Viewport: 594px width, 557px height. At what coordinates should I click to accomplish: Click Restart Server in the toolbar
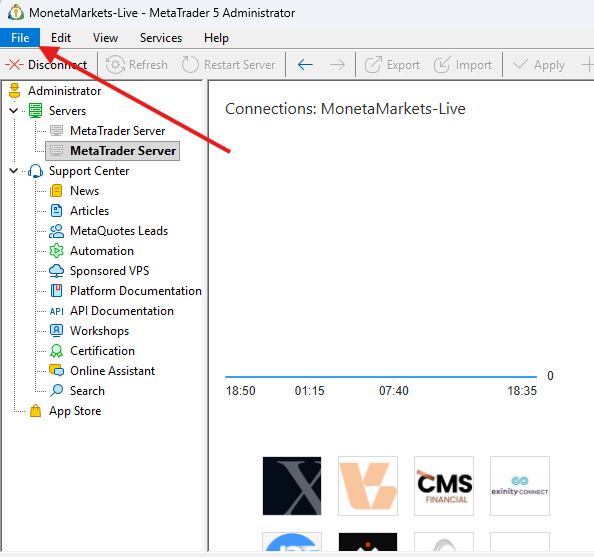point(228,65)
